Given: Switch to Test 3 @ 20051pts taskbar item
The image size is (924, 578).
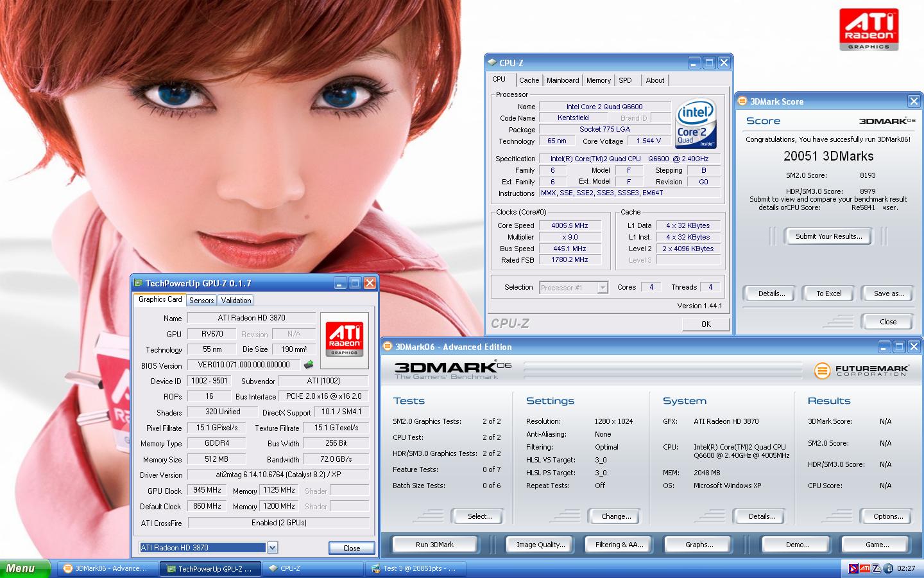Looking at the screenshot, I should click(416, 568).
